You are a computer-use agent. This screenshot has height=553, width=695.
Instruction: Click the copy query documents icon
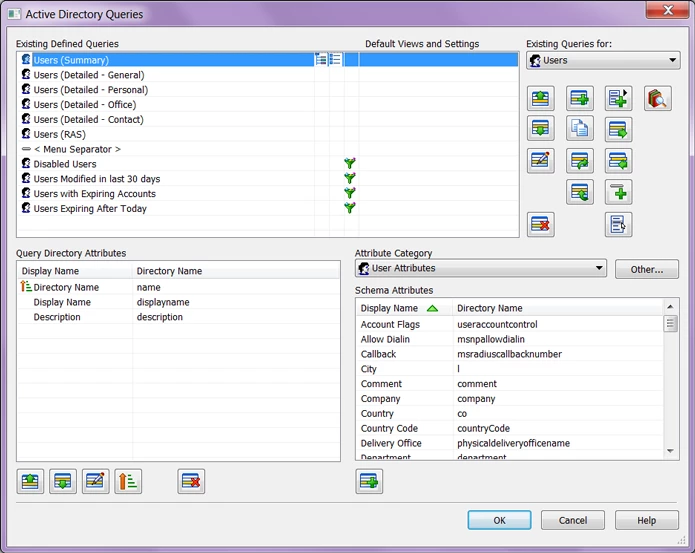pyautogui.click(x=580, y=129)
